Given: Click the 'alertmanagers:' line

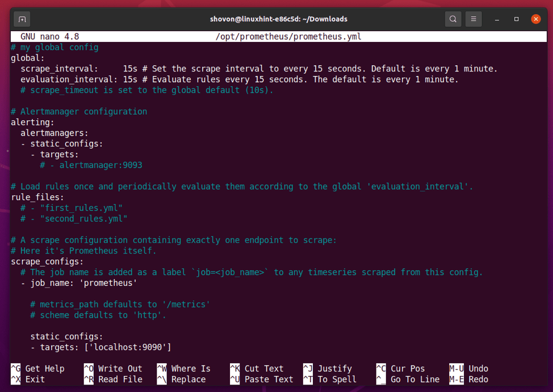Looking at the screenshot, I should point(55,133).
